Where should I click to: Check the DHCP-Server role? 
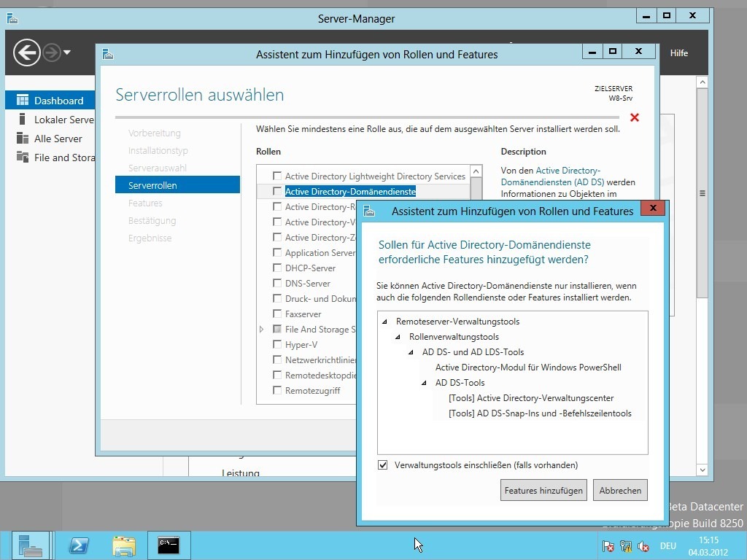point(276,268)
